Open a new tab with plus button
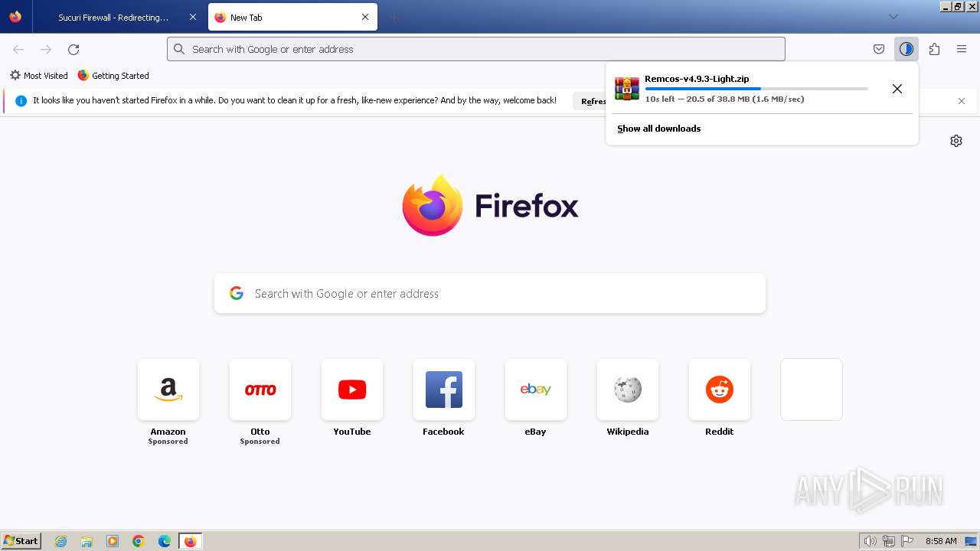The height and width of the screenshot is (551, 980). [x=394, y=17]
